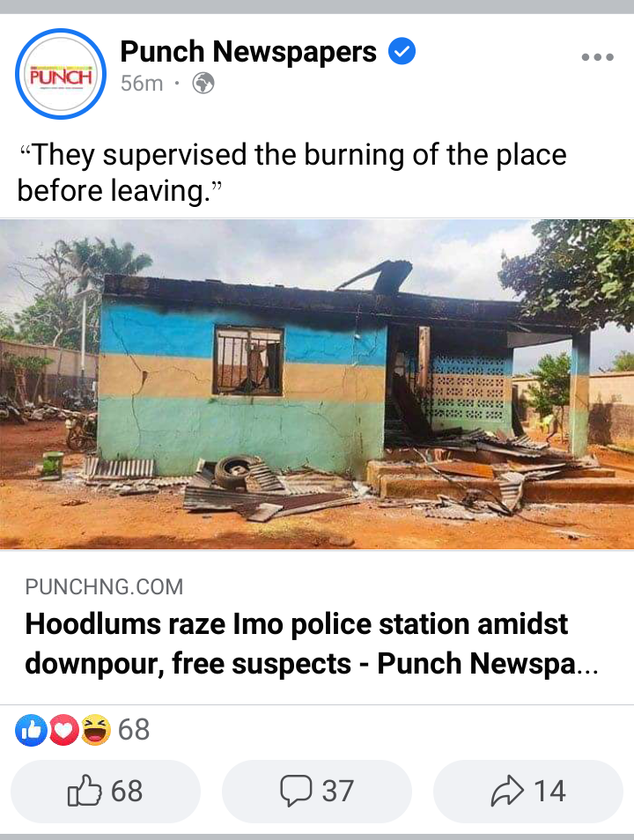Screen dimensions: 634x840
Task: Open the Punch Newspapers page name
Action: click(248, 52)
